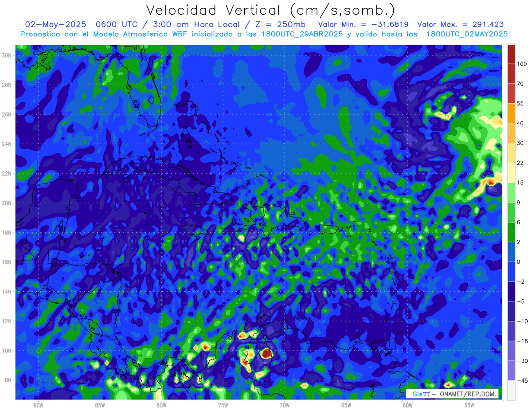Click the longitude label "85W"
532x411 pixels.
(x=100, y=405)
